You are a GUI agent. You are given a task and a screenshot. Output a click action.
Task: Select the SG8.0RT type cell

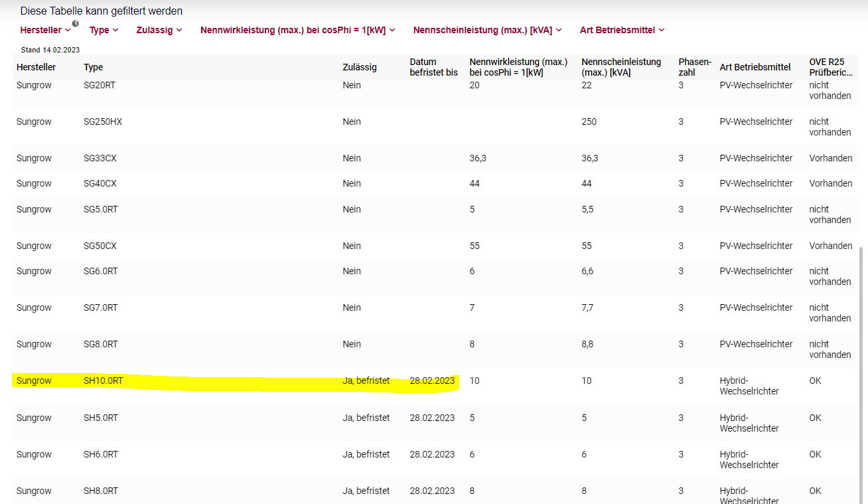(101, 344)
